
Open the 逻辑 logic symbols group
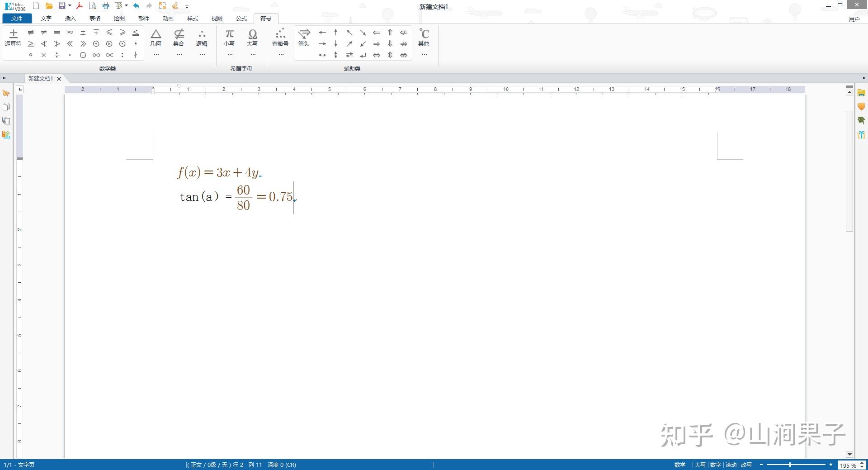click(202, 38)
